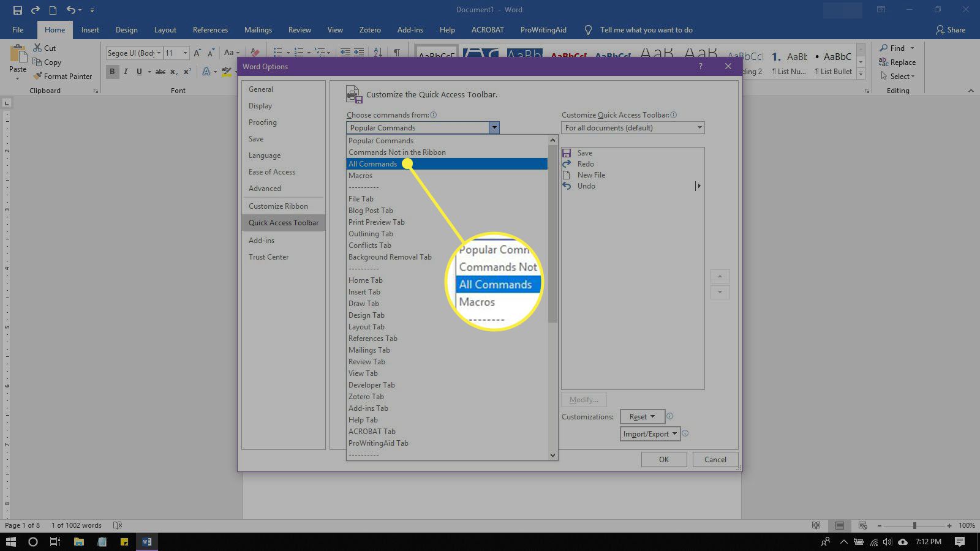This screenshot has height=551, width=980.
Task: Open the Insert ribbon tab
Action: click(90, 29)
